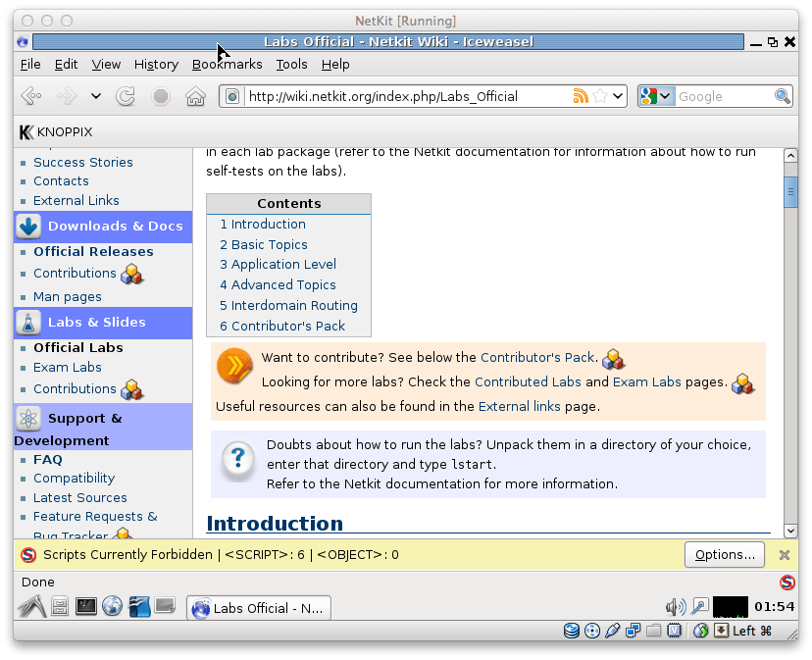Go to the browser home page
The width and height of the screenshot is (812, 660).
pyautogui.click(x=196, y=96)
